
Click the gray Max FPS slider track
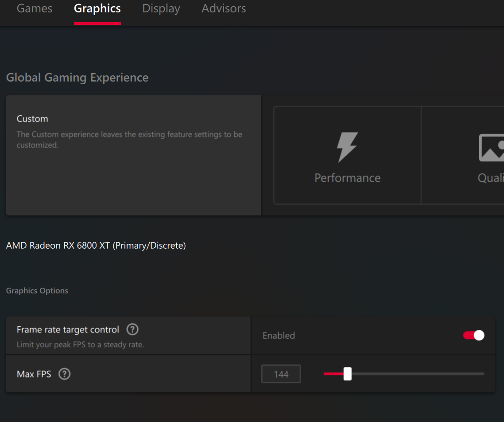[416, 374]
